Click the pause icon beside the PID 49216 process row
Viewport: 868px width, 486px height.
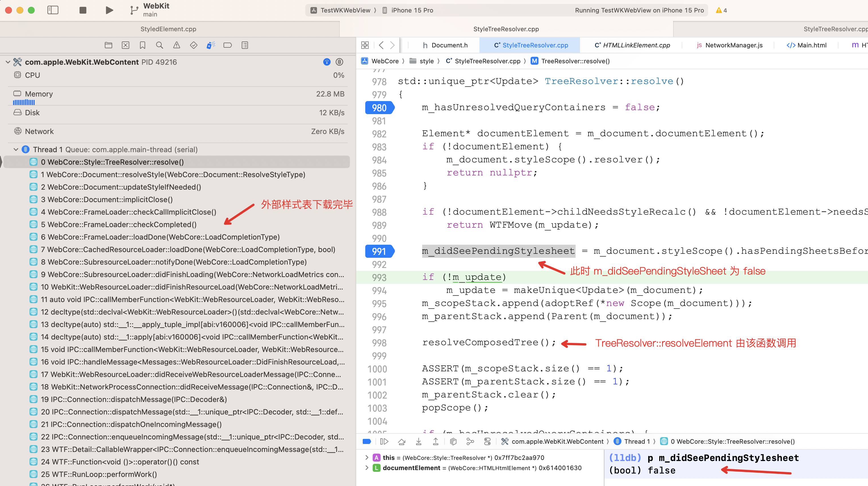click(x=340, y=62)
